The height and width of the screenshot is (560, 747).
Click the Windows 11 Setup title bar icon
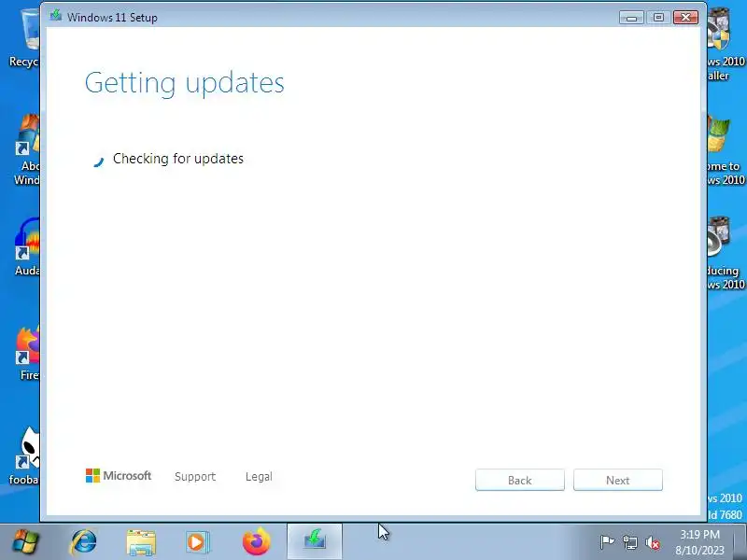click(56, 16)
